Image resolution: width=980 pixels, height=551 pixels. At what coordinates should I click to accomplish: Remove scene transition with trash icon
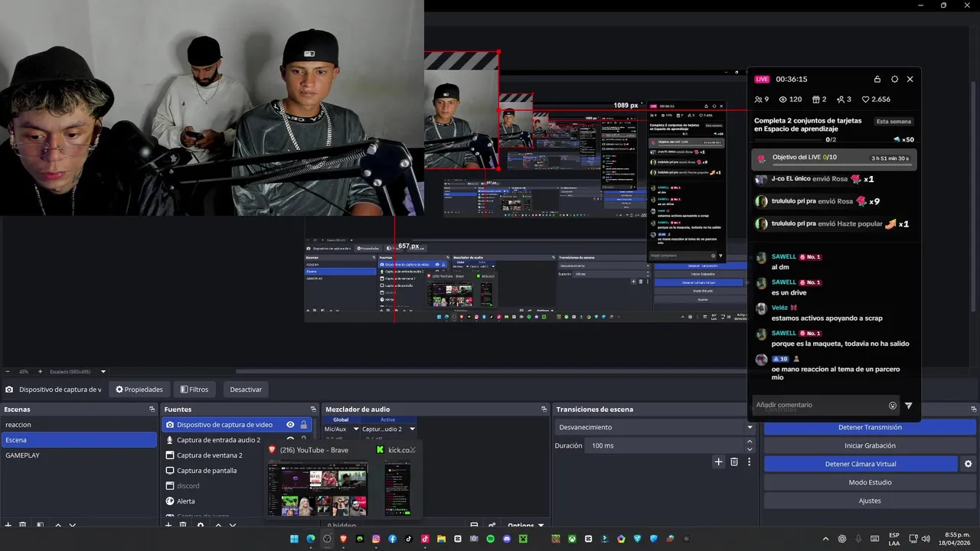(734, 461)
